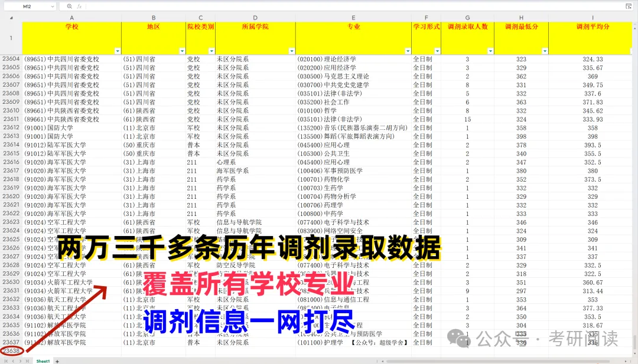Open filter dropdown for 地区 column
The height and width of the screenshot is (364, 638).
pos(182,51)
